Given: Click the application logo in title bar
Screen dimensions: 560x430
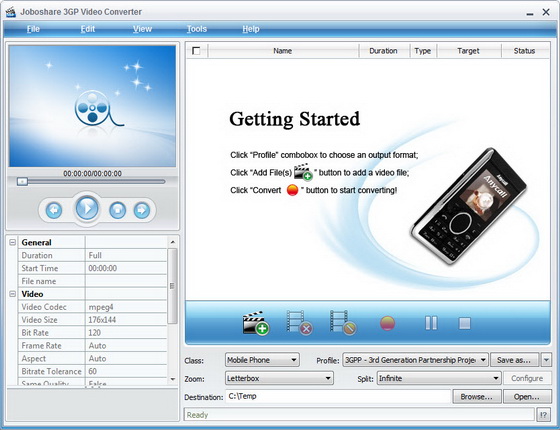Looking at the screenshot, I should click(x=11, y=12).
